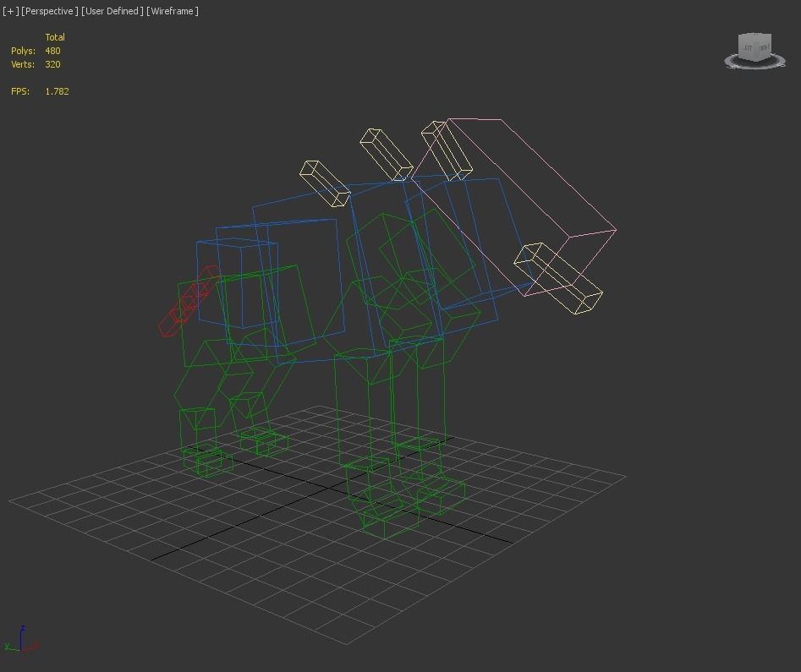Image resolution: width=801 pixels, height=672 pixels.
Task: Open the [User Defined] shading menu
Action: click(x=112, y=11)
